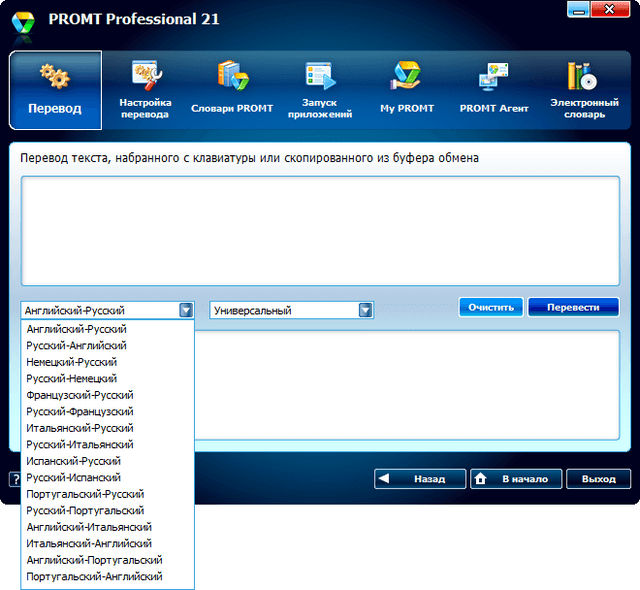640x590 pixels.
Task: Pick Итальянский-Английский language pair
Action: [107, 543]
